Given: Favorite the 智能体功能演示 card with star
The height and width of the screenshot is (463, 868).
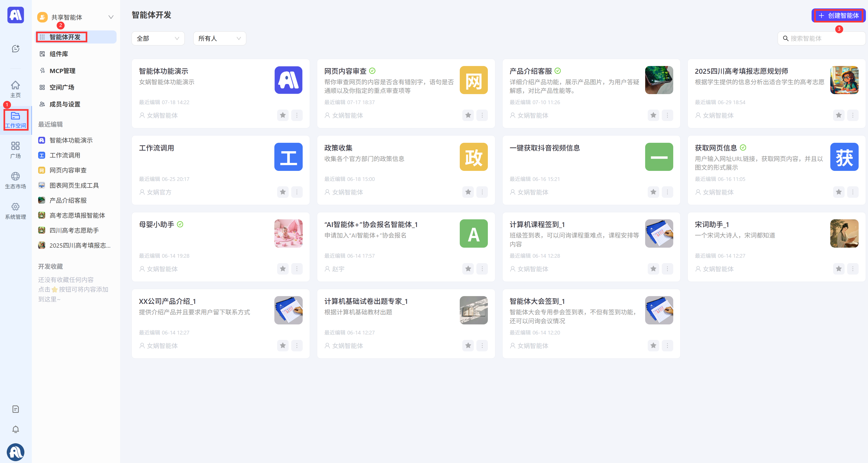Looking at the screenshot, I should [x=283, y=115].
